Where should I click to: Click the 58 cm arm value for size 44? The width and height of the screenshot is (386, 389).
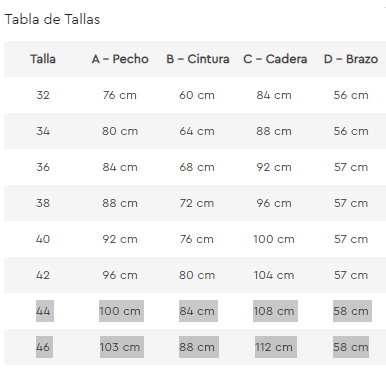tap(352, 311)
